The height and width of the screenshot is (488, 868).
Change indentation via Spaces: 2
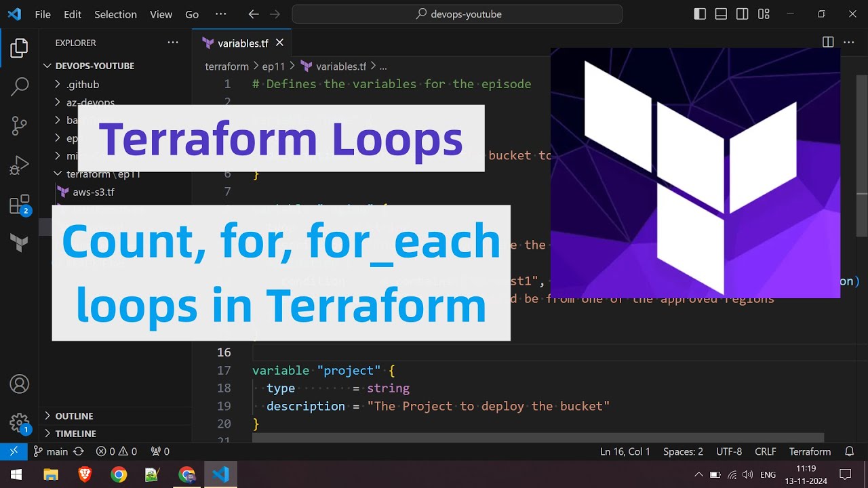pyautogui.click(x=683, y=451)
